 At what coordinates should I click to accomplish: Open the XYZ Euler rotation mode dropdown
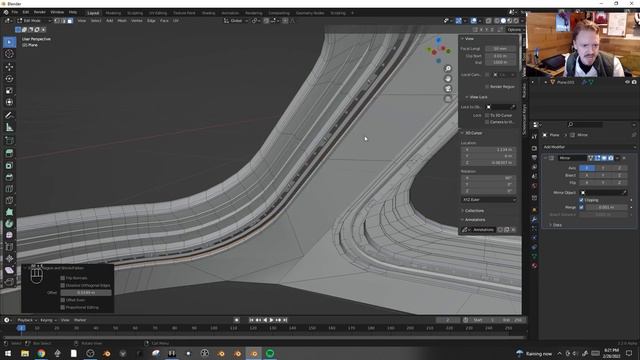pyautogui.click(x=489, y=200)
